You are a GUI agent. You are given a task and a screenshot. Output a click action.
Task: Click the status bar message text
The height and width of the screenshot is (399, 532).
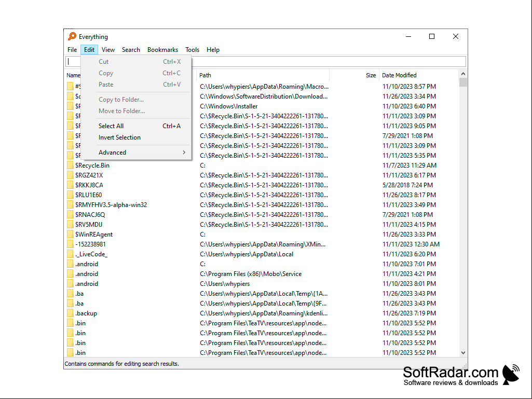pyautogui.click(x=122, y=364)
